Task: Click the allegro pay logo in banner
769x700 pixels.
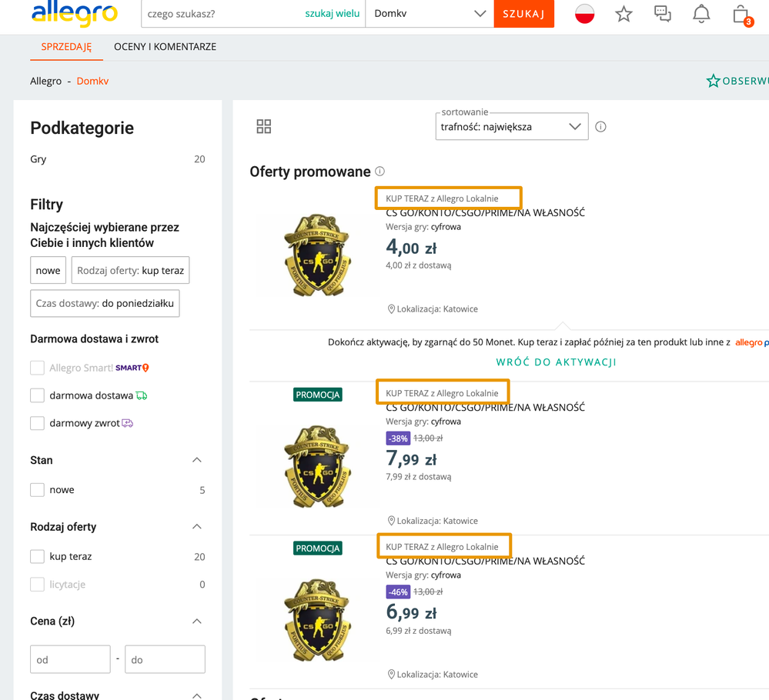Action: pos(752,342)
